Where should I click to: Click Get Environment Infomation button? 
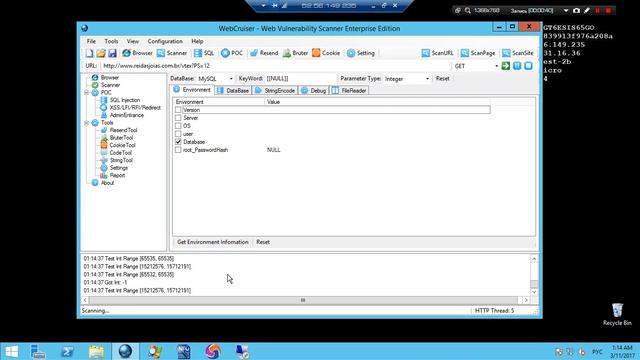213,242
